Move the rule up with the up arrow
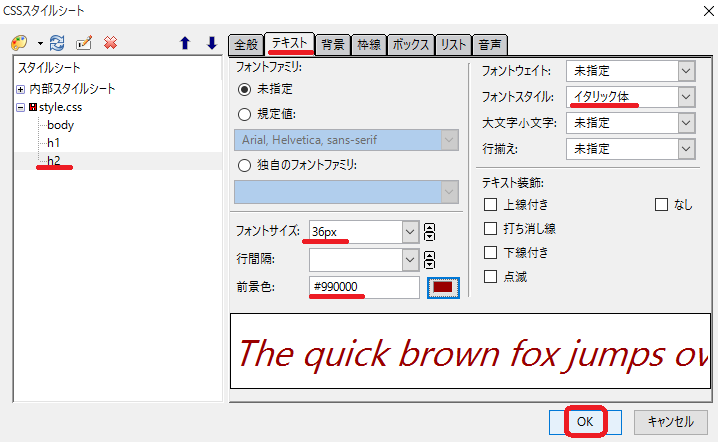Screen dimensions: 718x442 tap(185, 43)
